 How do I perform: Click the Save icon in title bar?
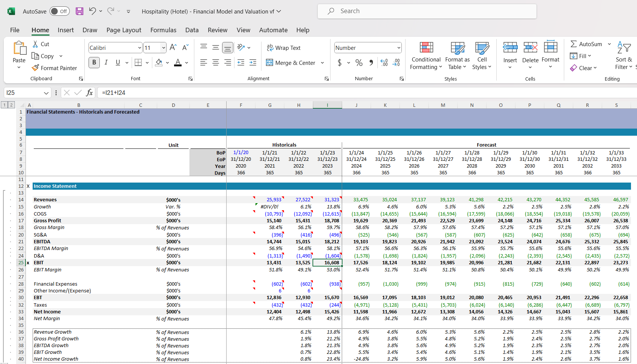click(80, 11)
